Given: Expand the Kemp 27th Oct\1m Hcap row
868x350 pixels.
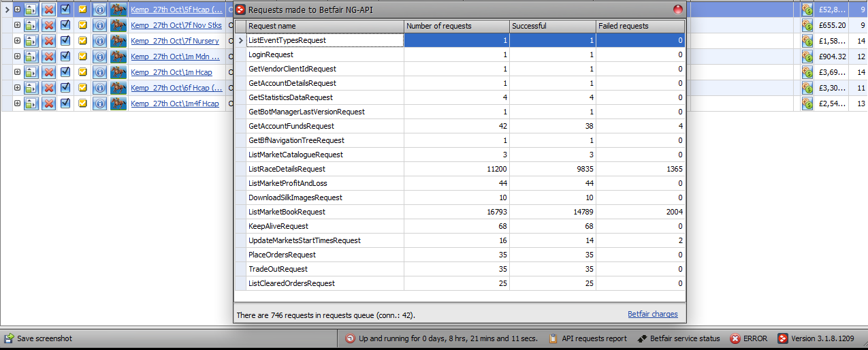Looking at the screenshot, I should [17, 72].
